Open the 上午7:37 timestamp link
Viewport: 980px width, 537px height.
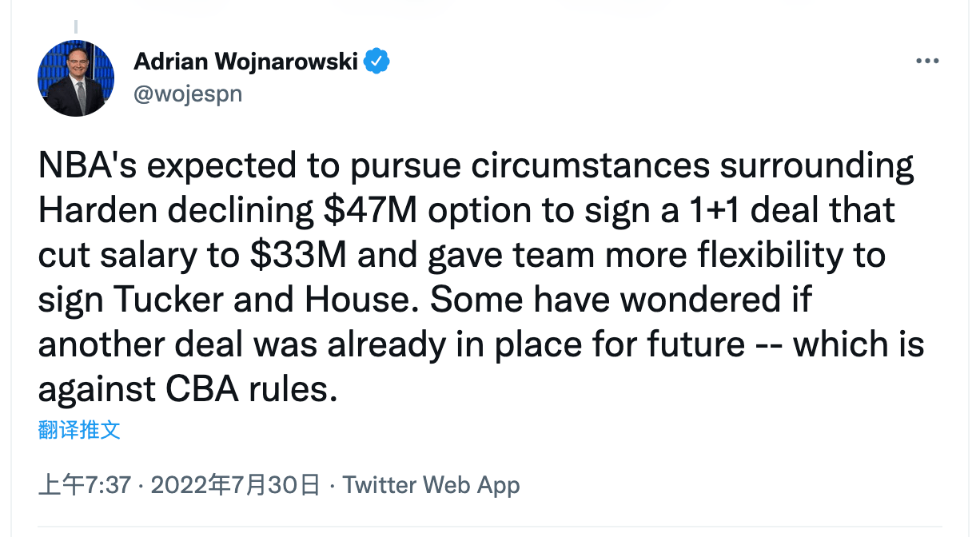click(85, 485)
